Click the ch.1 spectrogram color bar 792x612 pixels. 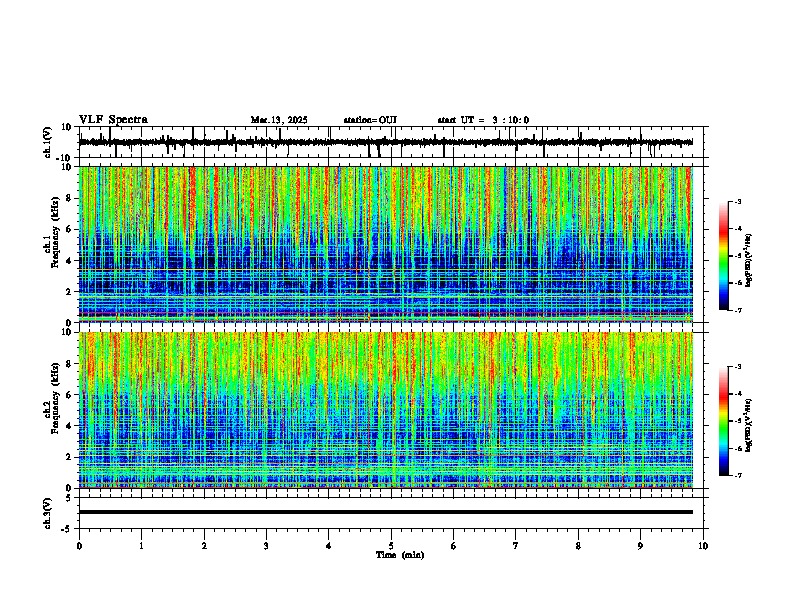pos(723,256)
